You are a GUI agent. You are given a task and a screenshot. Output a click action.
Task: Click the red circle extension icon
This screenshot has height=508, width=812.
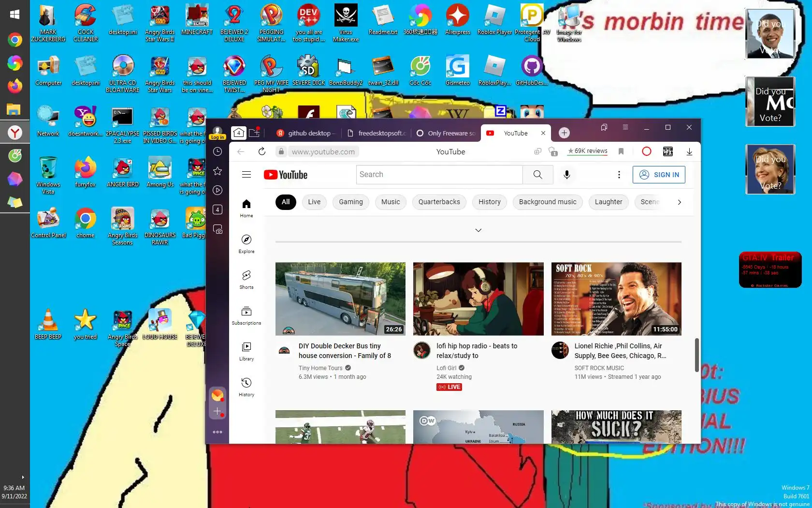coord(646,151)
